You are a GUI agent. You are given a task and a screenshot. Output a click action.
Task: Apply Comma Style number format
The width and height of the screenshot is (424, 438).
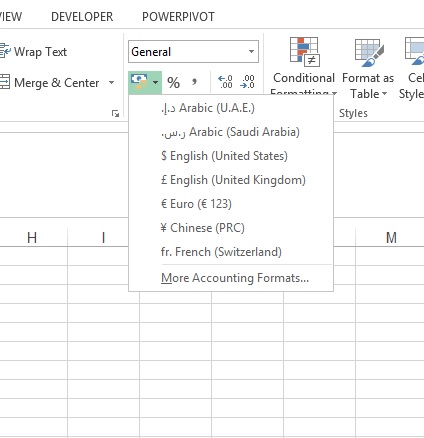click(x=194, y=82)
